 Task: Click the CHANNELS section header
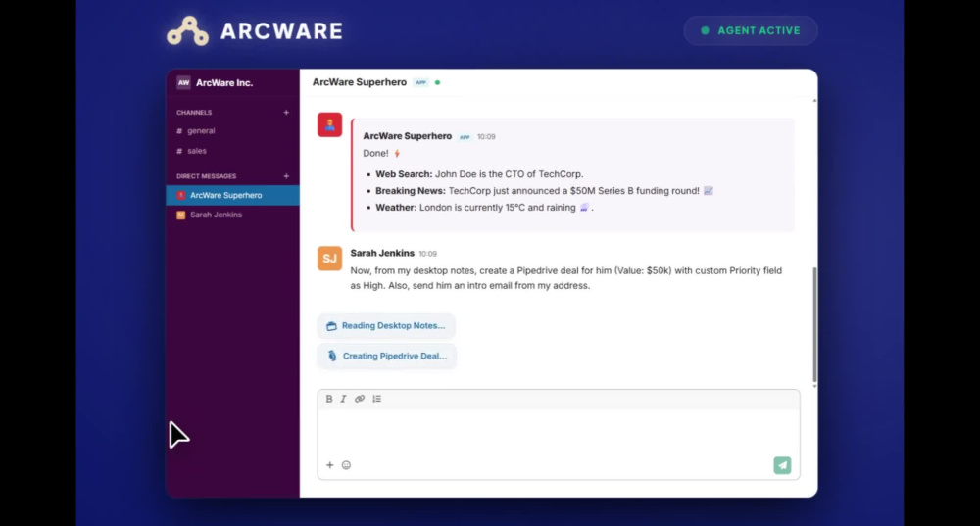[194, 113]
